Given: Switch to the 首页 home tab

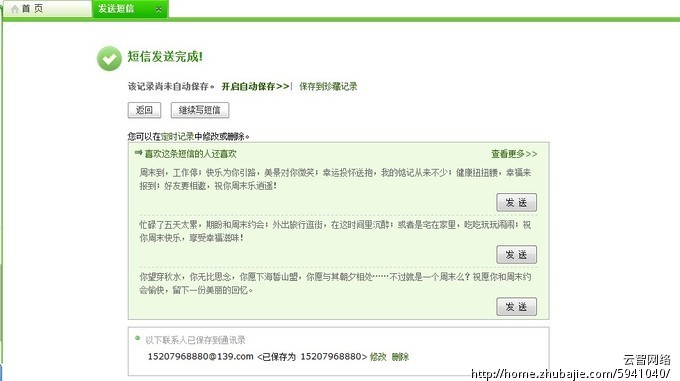Looking at the screenshot, I should [47, 9].
